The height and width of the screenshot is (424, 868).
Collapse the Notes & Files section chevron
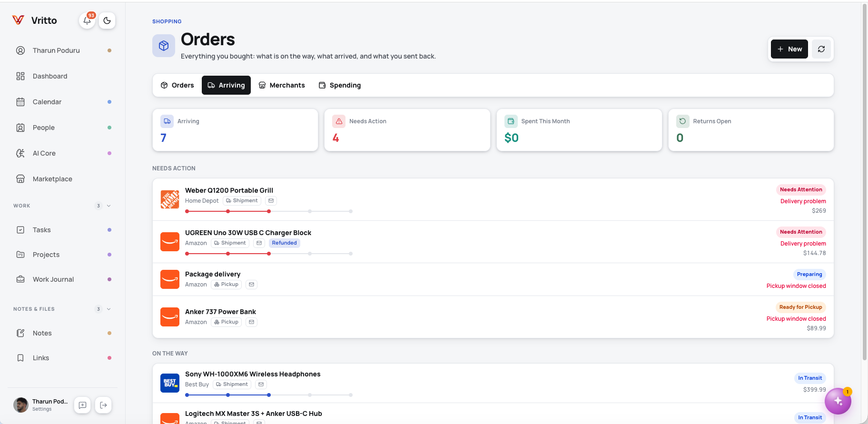(x=109, y=309)
